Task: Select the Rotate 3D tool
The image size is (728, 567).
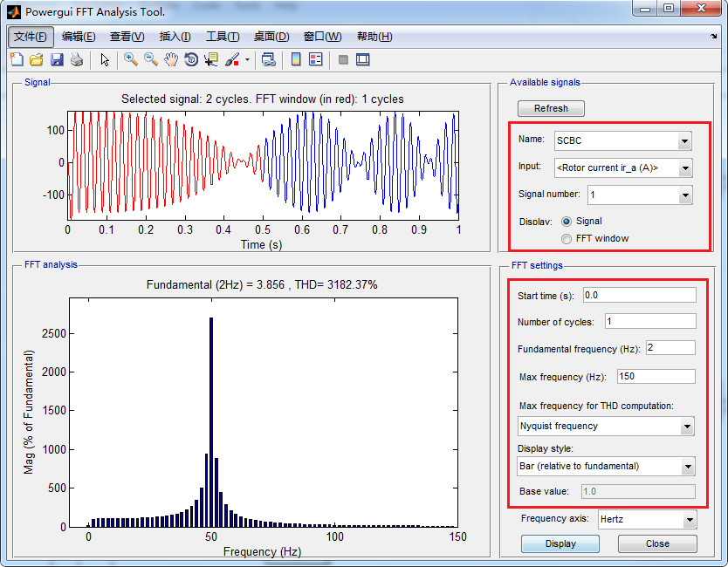Action: pyautogui.click(x=191, y=59)
